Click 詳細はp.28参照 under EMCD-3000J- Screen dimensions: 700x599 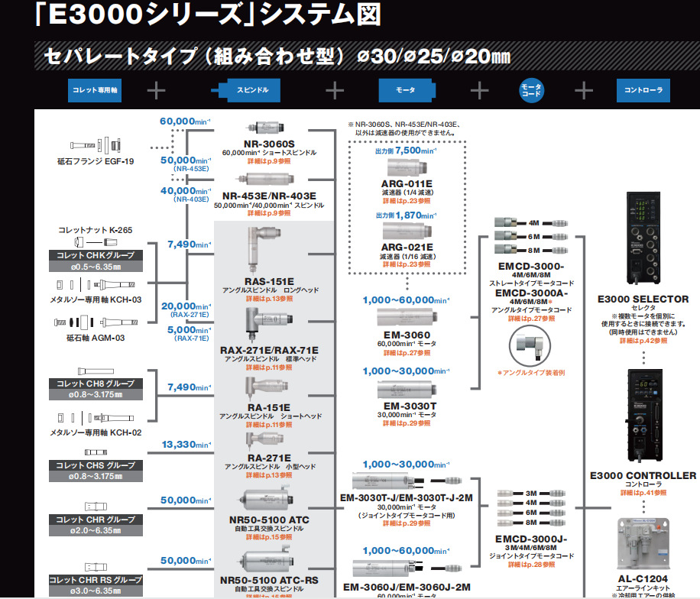tap(531, 565)
